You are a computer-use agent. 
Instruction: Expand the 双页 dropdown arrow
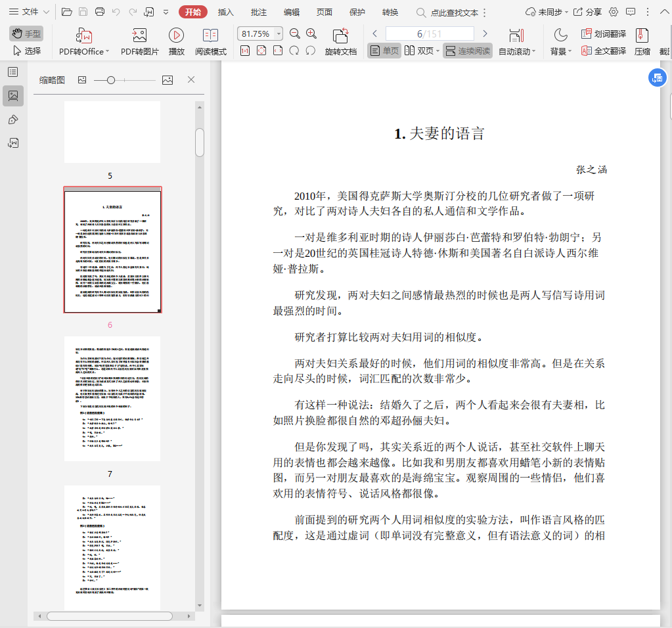coord(437,51)
